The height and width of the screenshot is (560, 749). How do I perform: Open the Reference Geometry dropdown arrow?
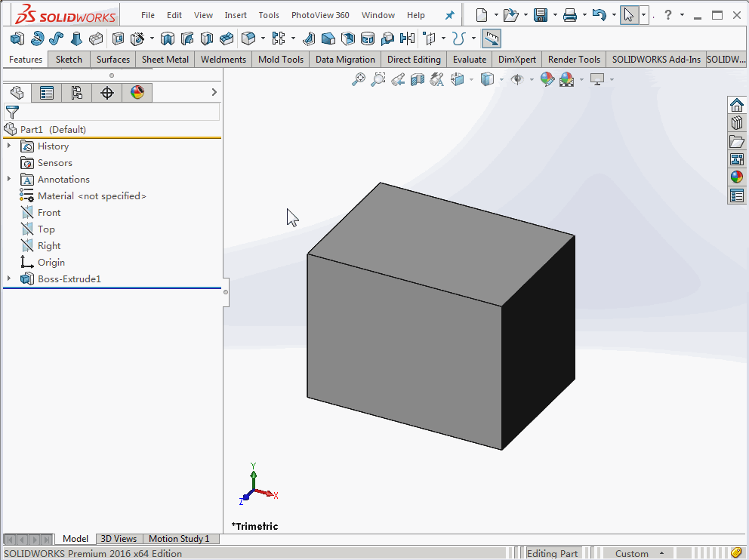pyautogui.click(x=443, y=38)
